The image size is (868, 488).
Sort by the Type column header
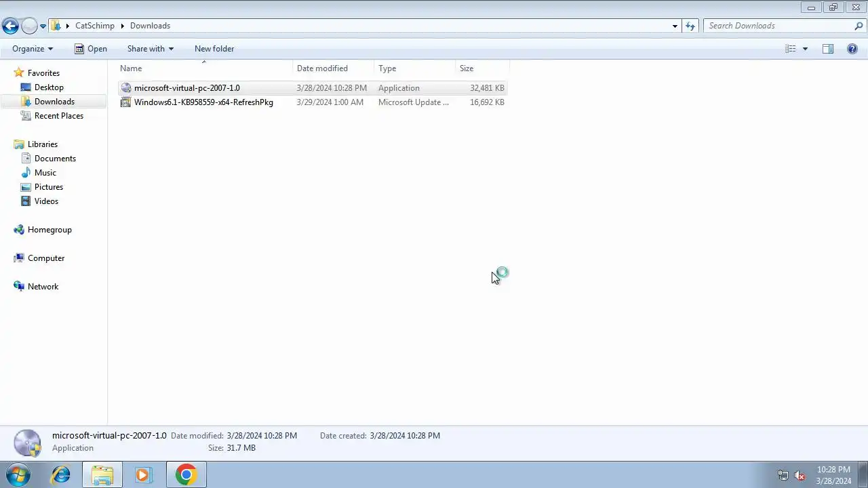coord(415,68)
